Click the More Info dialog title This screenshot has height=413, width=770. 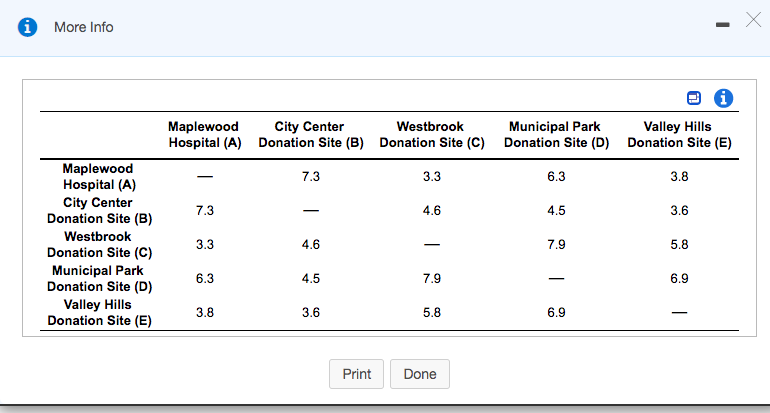83,27
